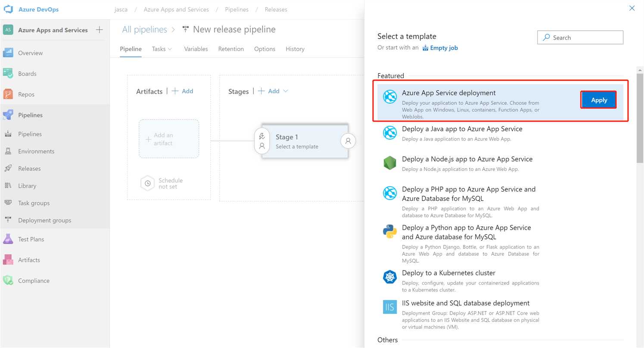Viewport: 644px width, 348px height.
Task: Select the Stage 1 card
Action: pyautogui.click(x=305, y=141)
